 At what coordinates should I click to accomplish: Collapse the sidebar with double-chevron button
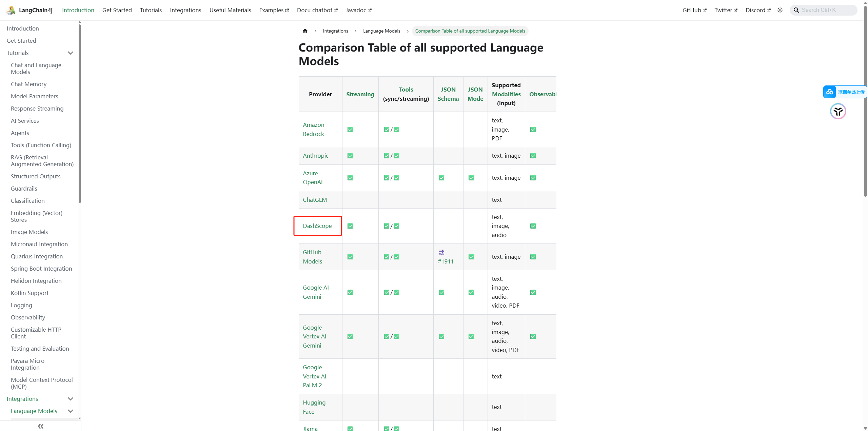tap(41, 426)
